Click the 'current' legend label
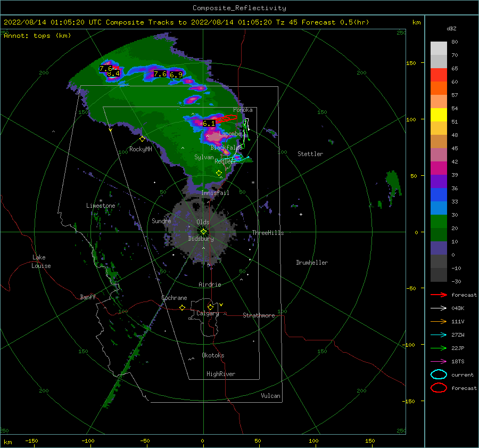This screenshot has height=448, width=479. click(463, 374)
